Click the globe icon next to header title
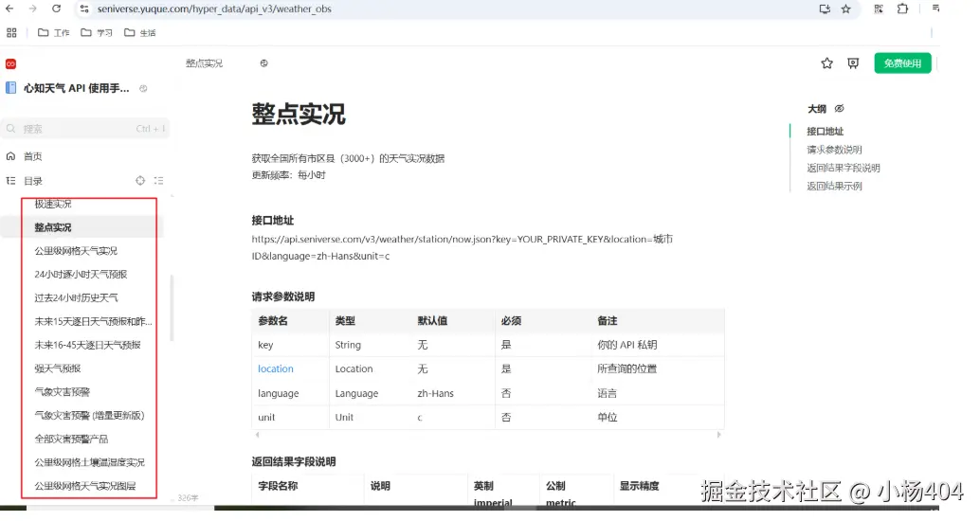The image size is (980, 521). (263, 63)
